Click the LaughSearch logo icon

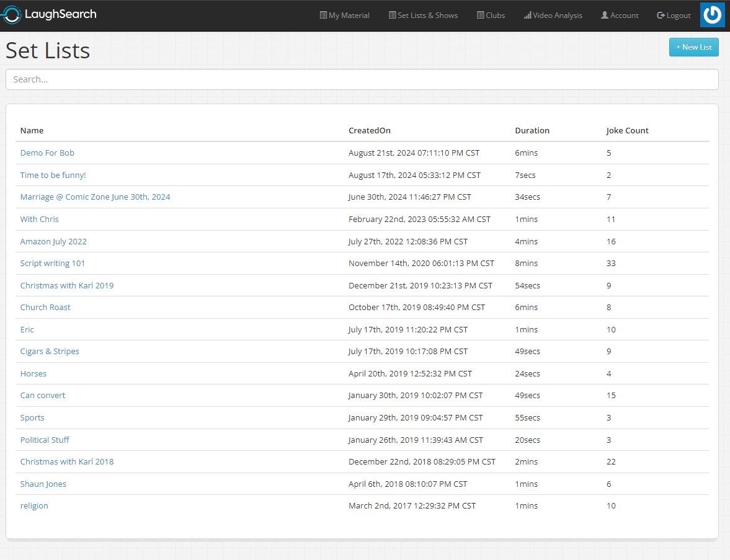(x=11, y=15)
